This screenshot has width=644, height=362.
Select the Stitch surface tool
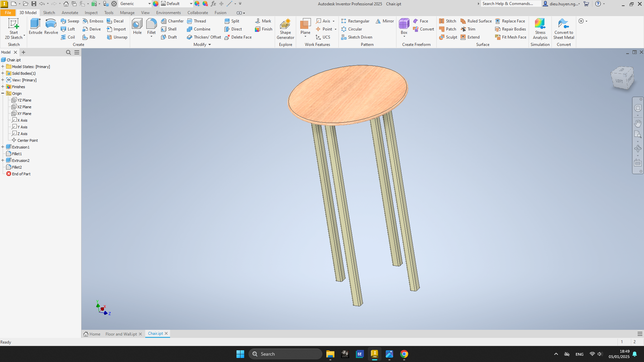pyautogui.click(x=447, y=21)
